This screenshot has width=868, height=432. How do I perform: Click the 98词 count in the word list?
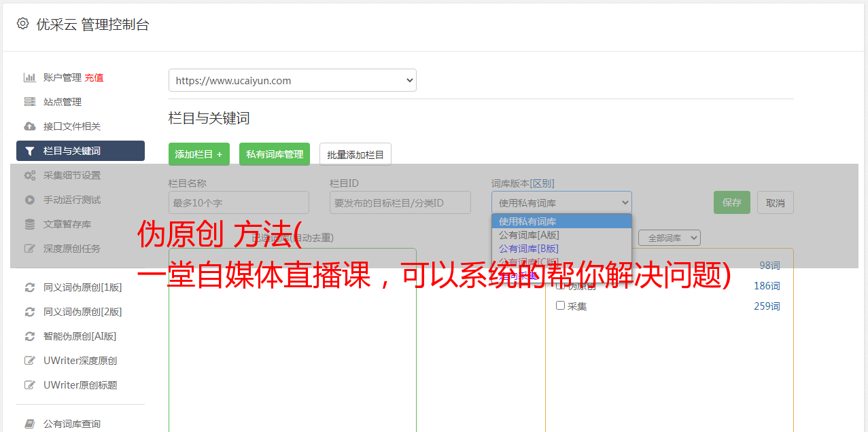click(769, 266)
